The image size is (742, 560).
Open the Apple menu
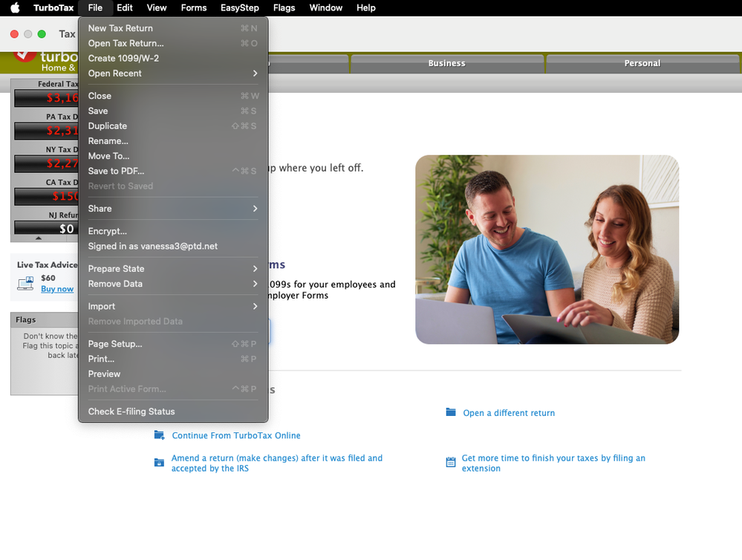(x=15, y=7)
